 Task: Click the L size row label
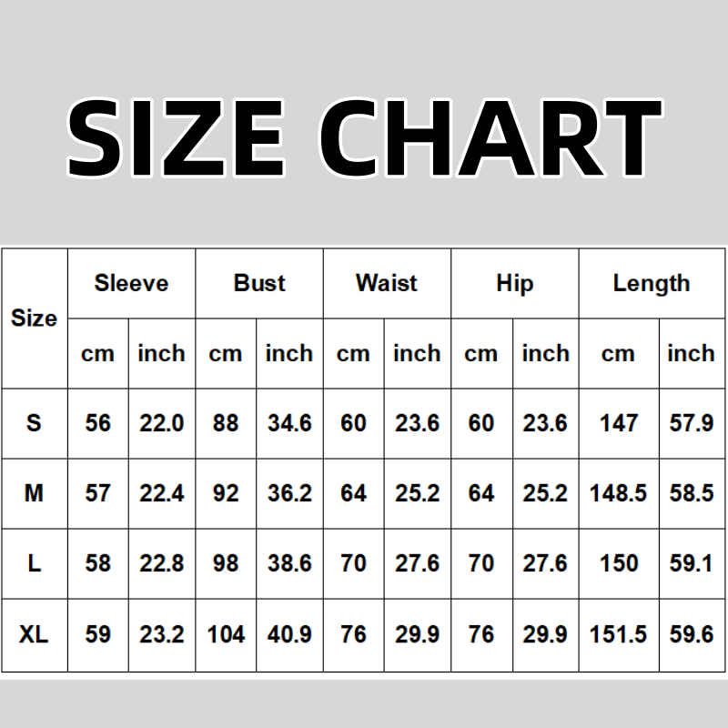tap(34, 563)
